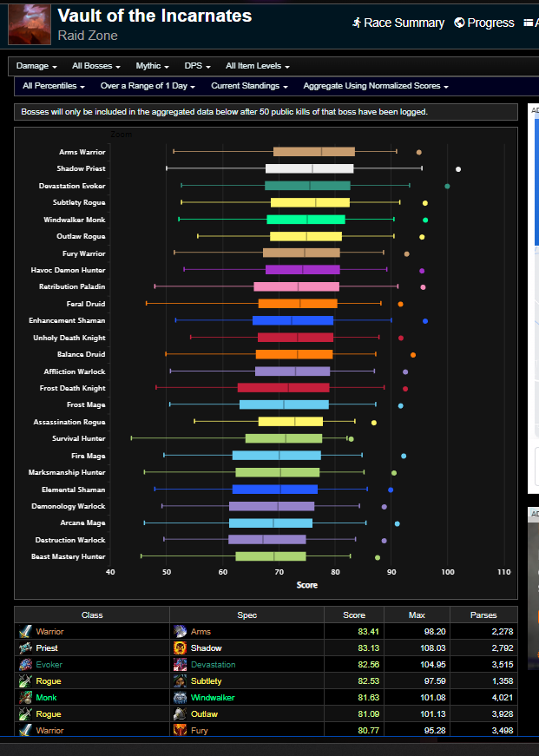
Task: Click the Monk class icon
Action: 25,697
